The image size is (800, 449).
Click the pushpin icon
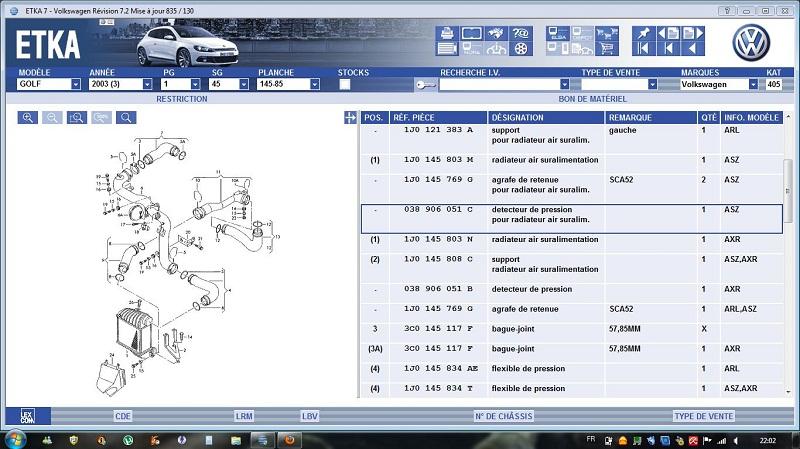click(643, 33)
